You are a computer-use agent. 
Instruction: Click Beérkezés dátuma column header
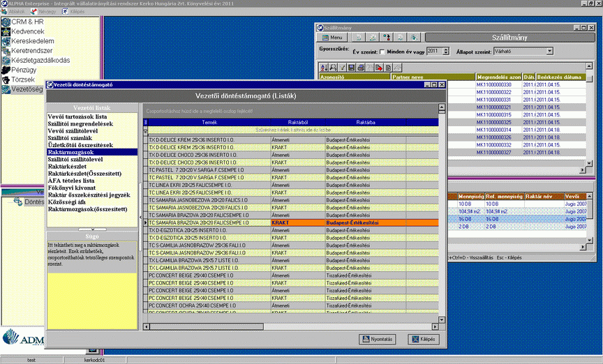click(x=560, y=77)
